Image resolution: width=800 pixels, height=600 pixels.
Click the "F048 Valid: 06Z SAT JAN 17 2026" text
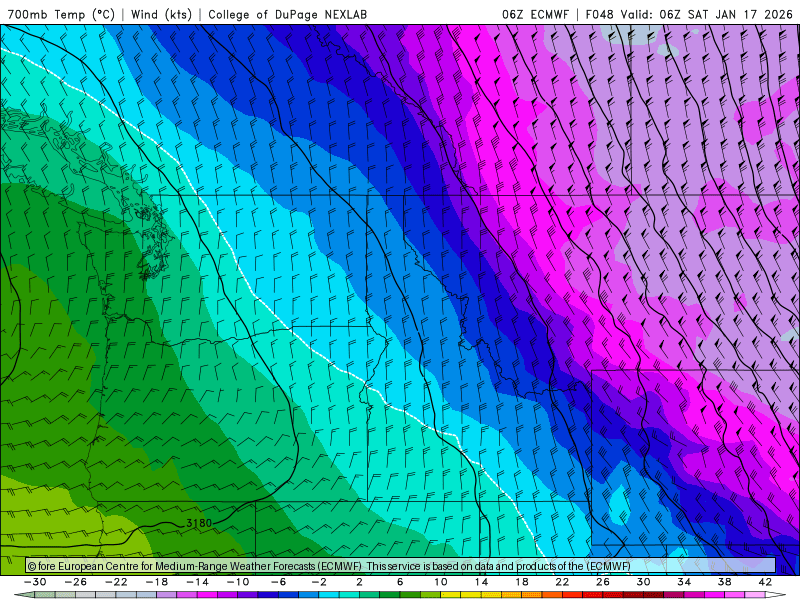coord(689,14)
